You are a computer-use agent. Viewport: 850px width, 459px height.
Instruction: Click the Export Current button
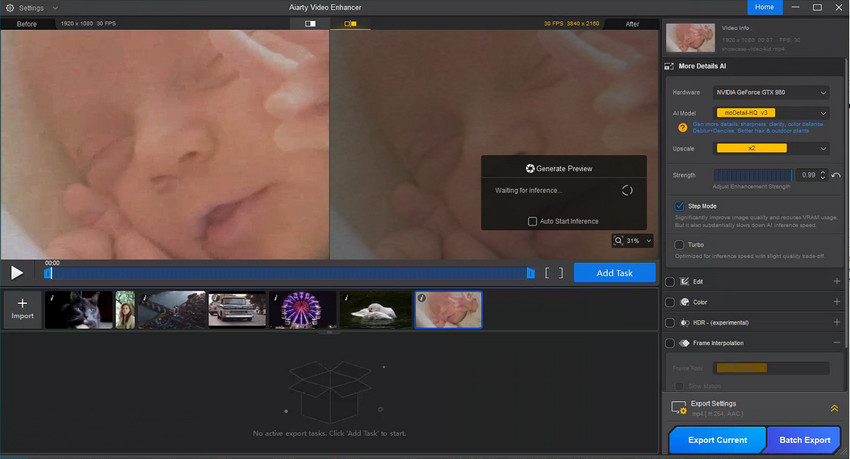coord(717,440)
